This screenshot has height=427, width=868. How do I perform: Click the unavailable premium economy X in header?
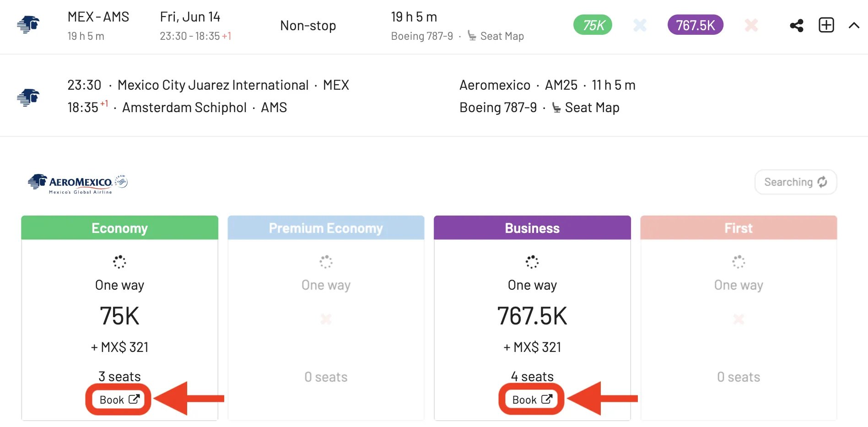click(640, 25)
